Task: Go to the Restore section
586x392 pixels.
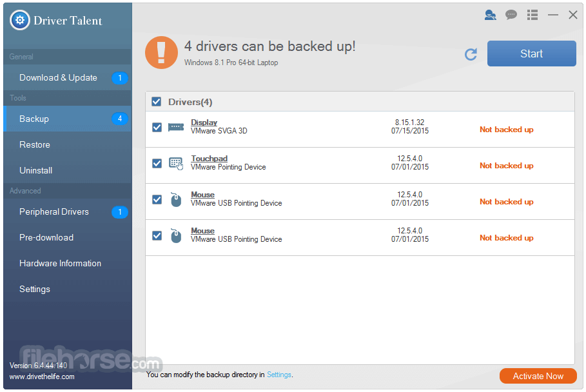Action: pos(67,144)
